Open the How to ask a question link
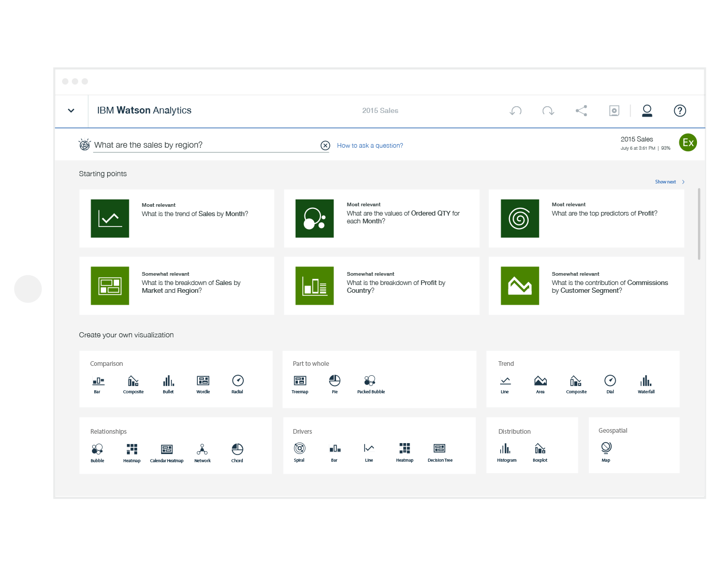 [x=370, y=146]
